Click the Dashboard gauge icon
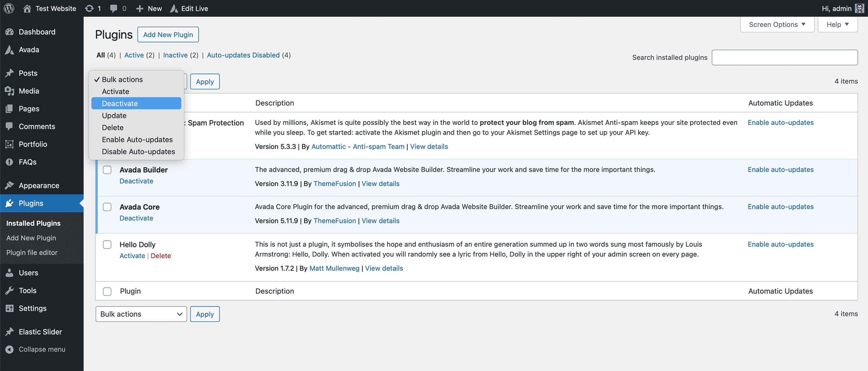The image size is (868, 371). [9, 32]
